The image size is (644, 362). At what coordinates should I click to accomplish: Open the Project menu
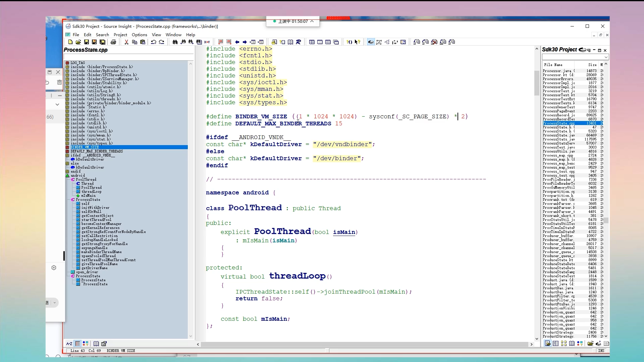click(120, 35)
